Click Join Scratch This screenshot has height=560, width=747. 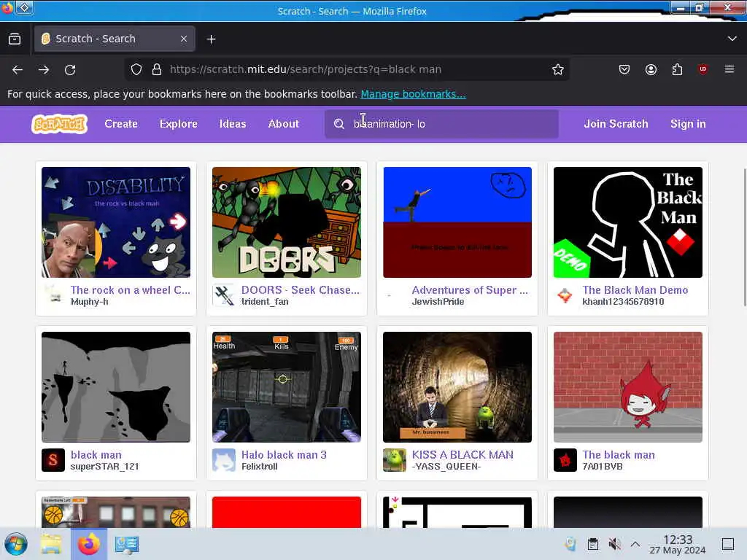point(616,124)
